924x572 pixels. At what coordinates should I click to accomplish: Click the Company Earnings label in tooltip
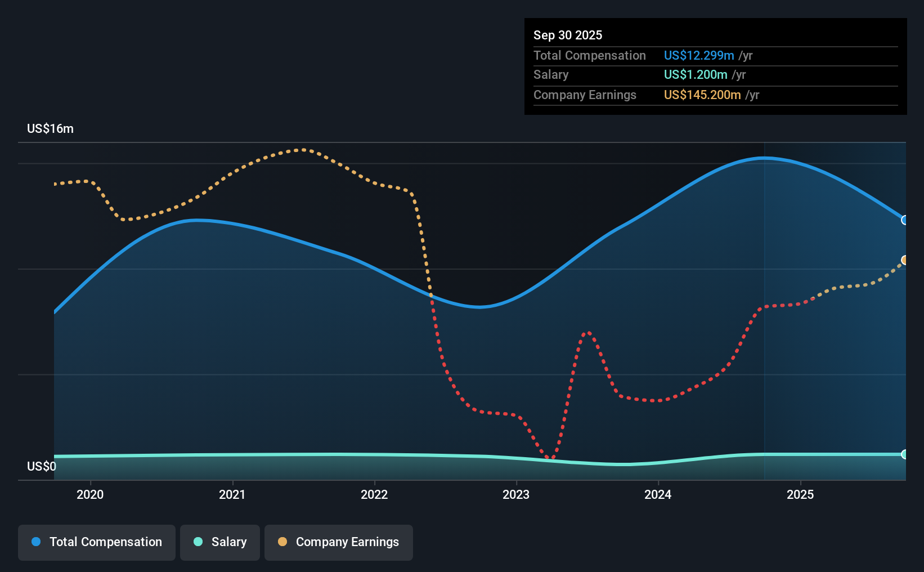point(585,95)
